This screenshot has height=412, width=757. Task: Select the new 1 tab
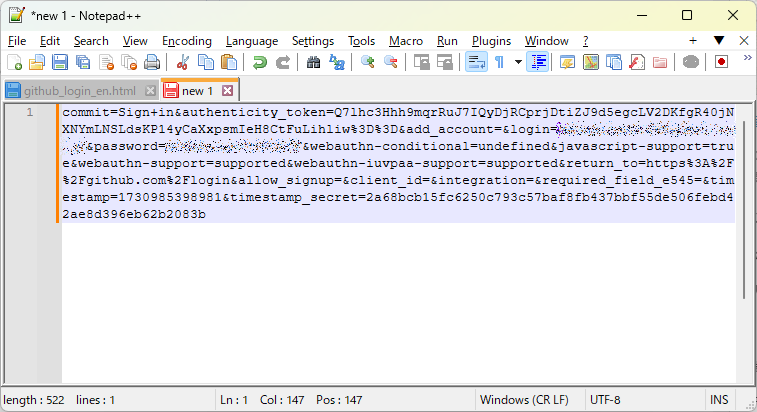click(197, 91)
